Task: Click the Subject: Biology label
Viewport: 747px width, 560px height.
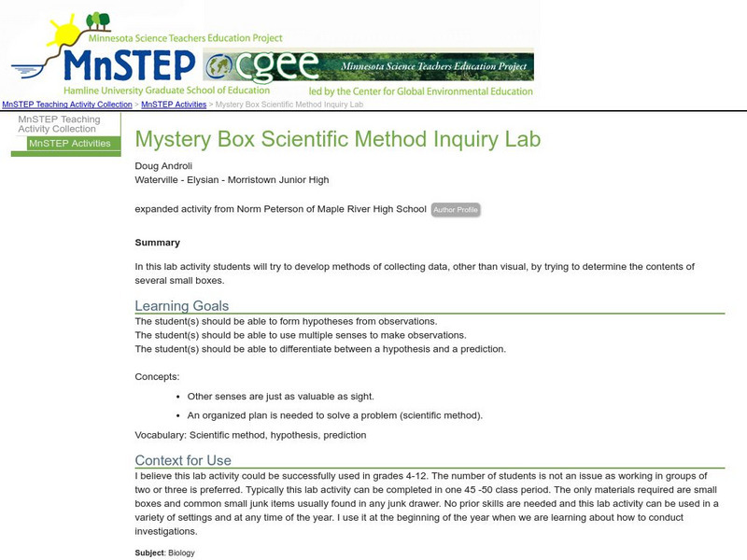Action: 165,553
